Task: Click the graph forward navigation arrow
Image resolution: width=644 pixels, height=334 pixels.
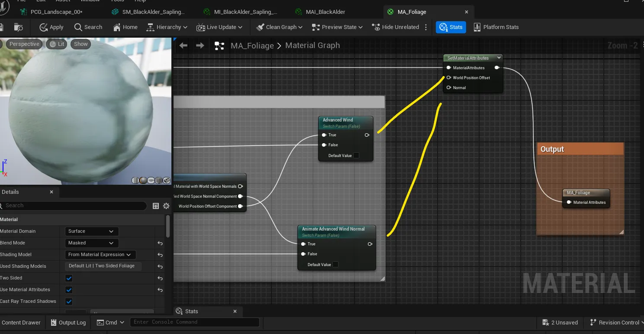Action: tap(200, 45)
